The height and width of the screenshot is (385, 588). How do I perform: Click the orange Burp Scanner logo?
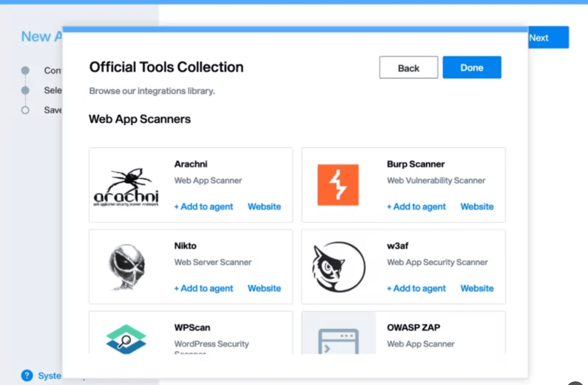pyautogui.click(x=338, y=185)
